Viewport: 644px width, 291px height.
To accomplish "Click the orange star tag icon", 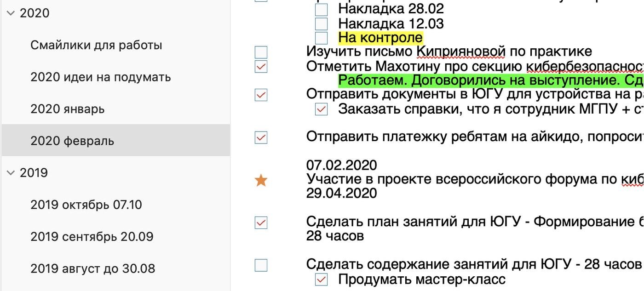I will pos(261,181).
